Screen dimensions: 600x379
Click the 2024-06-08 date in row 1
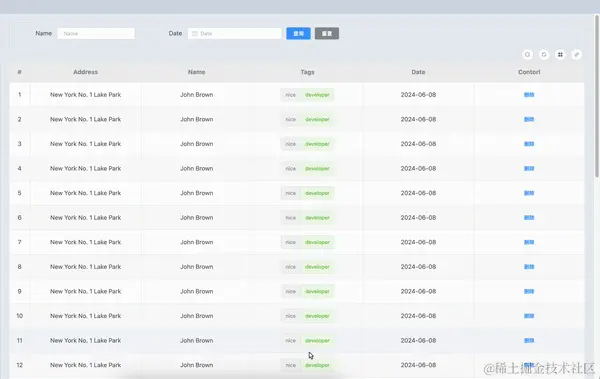418,95
